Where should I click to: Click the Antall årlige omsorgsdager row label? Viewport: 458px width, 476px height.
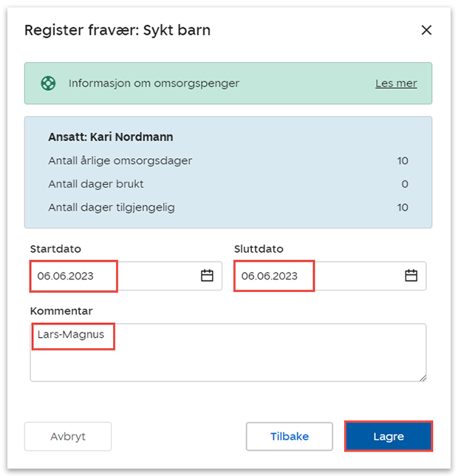point(120,160)
